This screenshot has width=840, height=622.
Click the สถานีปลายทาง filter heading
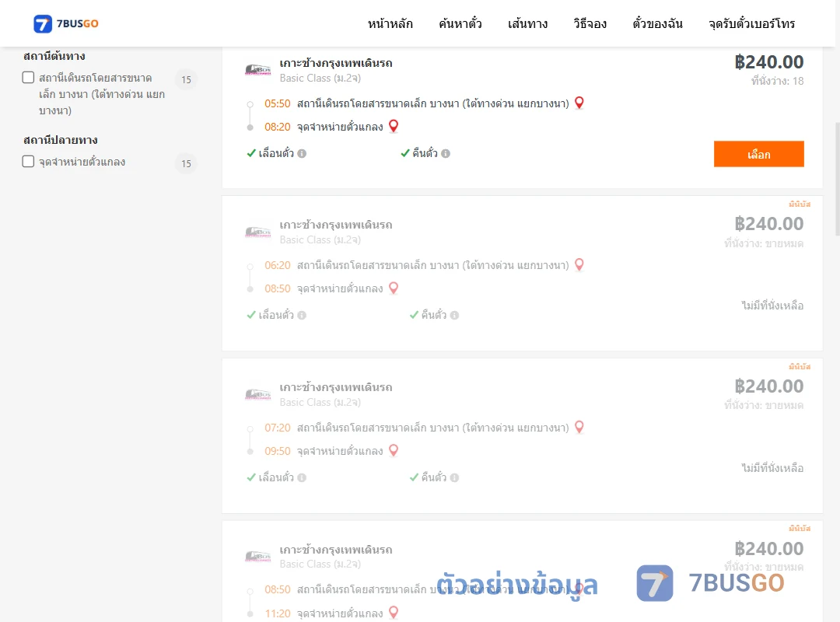pos(61,140)
